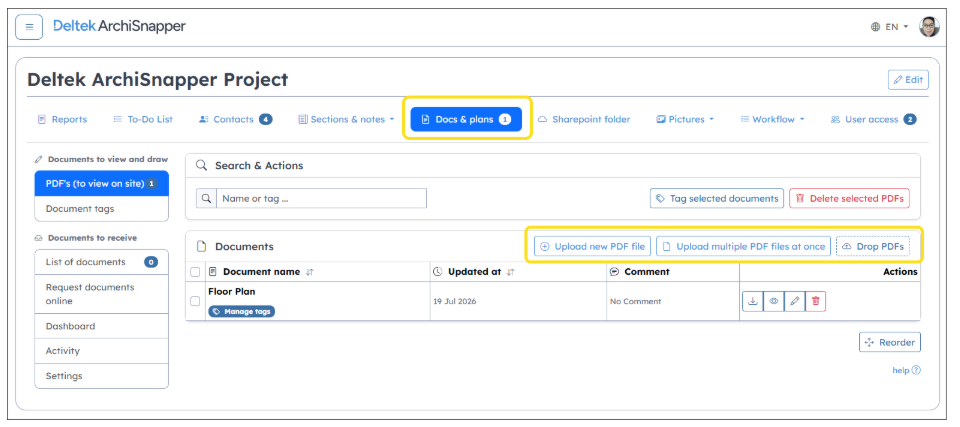Click Upload new PDF file

click(593, 246)
